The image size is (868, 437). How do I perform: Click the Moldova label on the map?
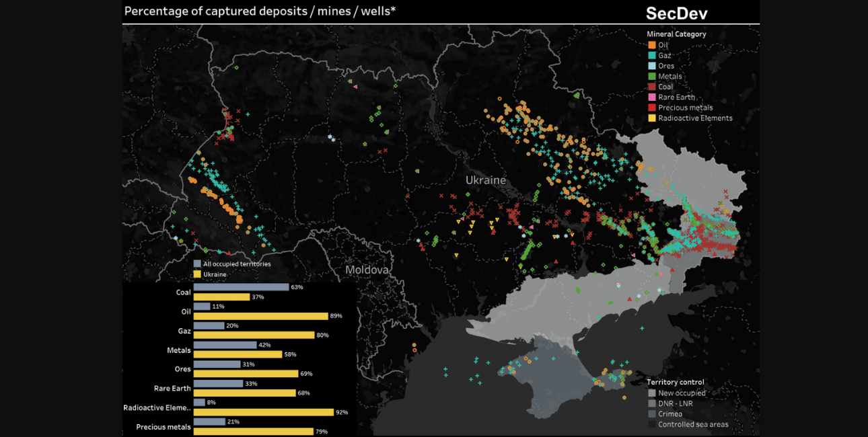click(x=367, y=270)
